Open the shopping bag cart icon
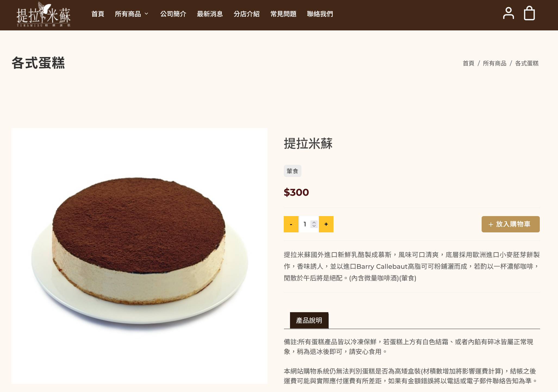The height and width of the screenshot is (392, 558). click(529, 13)
